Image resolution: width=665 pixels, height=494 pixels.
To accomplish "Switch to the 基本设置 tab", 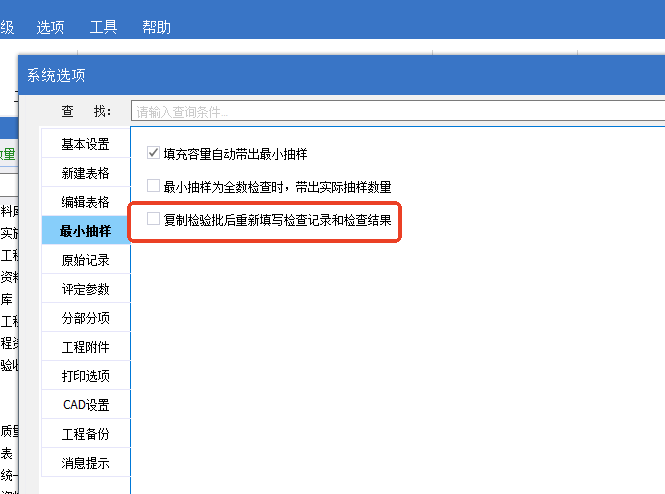I will point(85,144).
